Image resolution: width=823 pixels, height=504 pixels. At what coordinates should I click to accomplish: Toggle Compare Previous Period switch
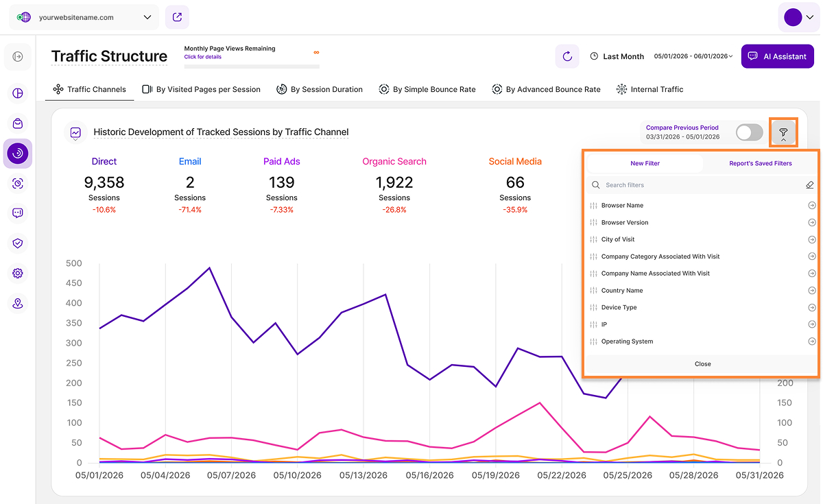(x=749, y=132)
